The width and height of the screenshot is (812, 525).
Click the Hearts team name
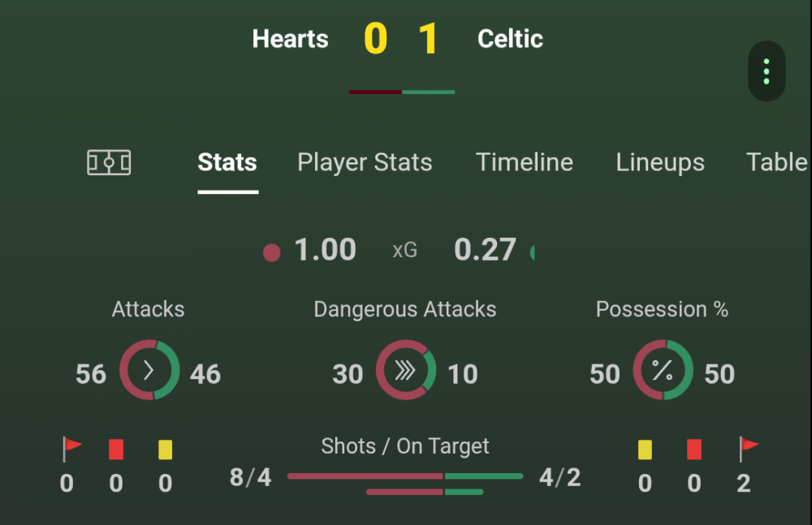click(290, 38)
